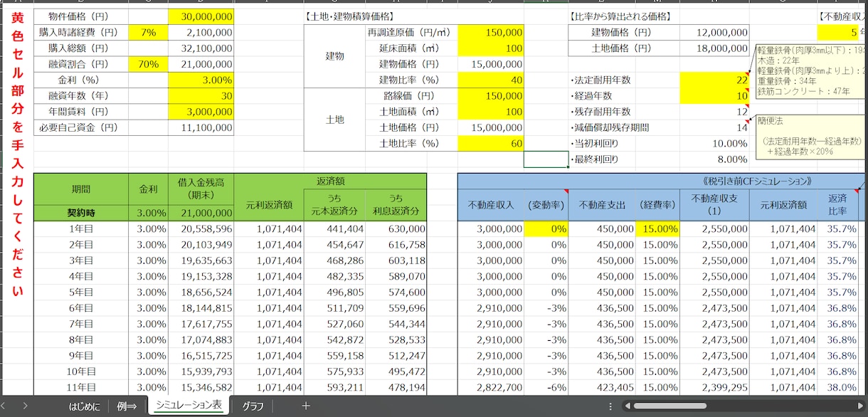Add a new sheet with plus icon
Screen dimensions: 868x417
[306, 406]
